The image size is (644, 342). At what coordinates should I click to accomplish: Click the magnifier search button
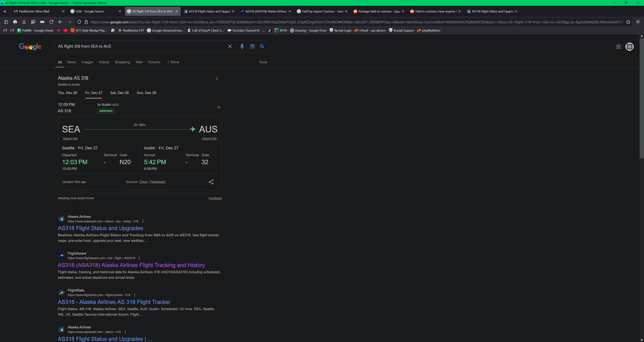point(262,46)
